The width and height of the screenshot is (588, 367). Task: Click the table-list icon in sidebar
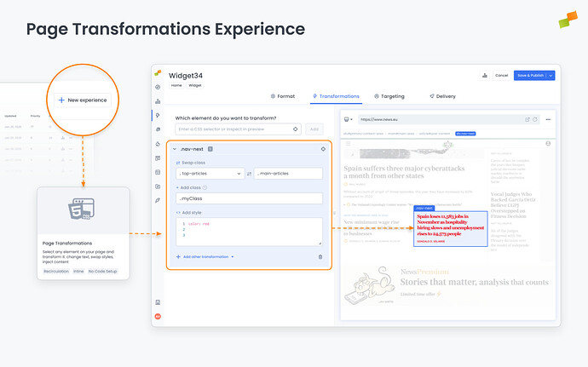(158, 172)
